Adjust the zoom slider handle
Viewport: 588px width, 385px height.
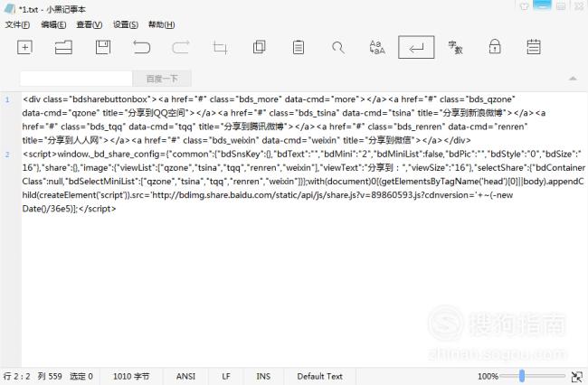[522, 376]
